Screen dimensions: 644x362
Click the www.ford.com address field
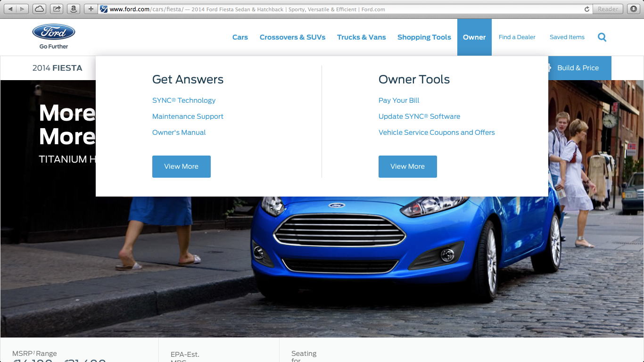[344, 9]
